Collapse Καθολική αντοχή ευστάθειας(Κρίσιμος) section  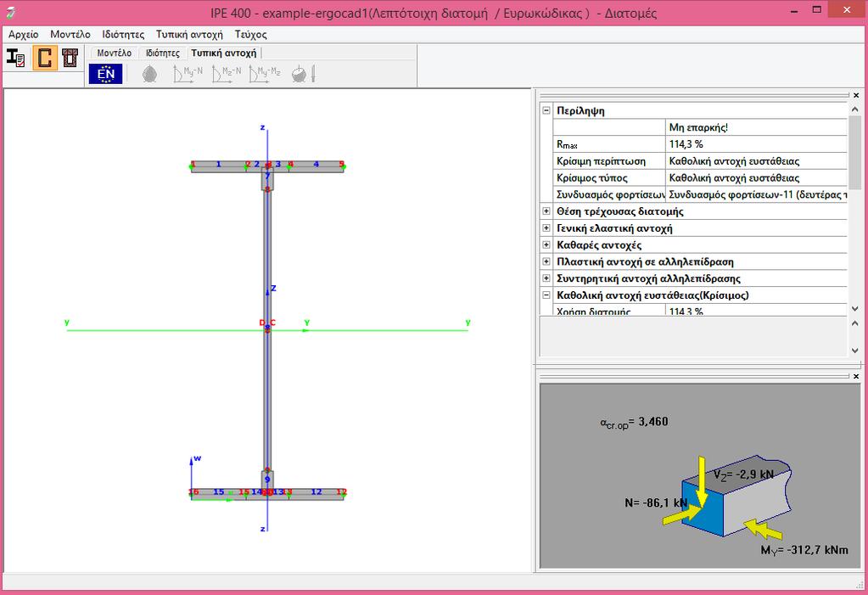coord(546,295)
